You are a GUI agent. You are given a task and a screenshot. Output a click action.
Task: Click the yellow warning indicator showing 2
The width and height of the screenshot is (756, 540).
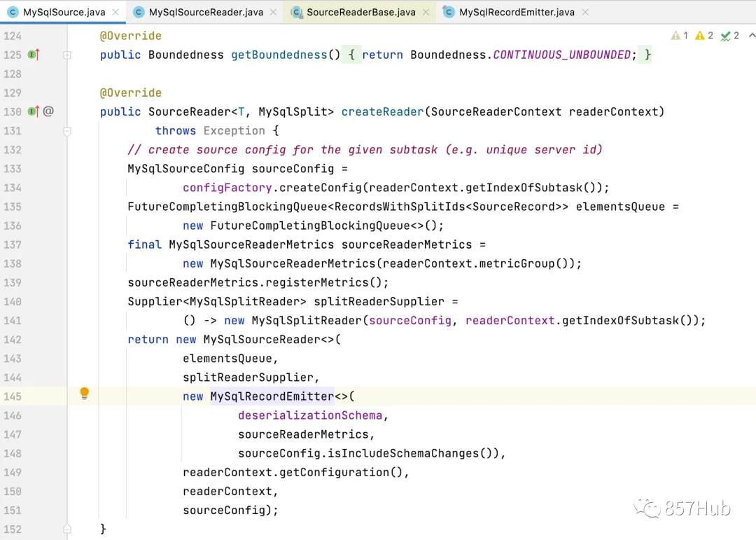pos(704,36)
